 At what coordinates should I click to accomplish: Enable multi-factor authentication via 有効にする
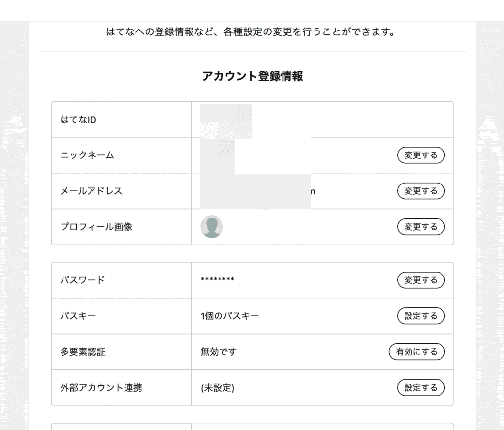[416, 352]
